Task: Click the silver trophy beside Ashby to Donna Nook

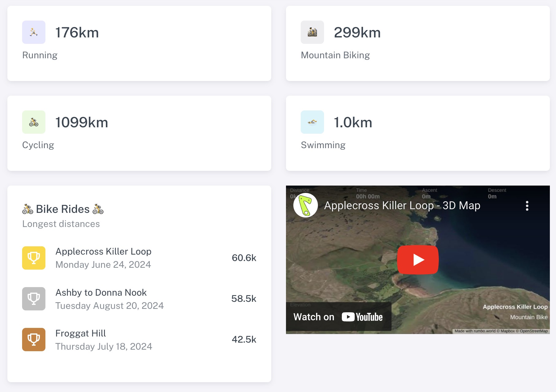Action: [34, 299]
